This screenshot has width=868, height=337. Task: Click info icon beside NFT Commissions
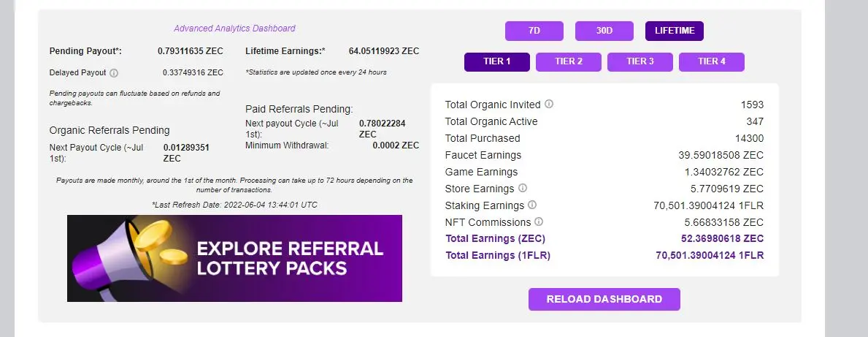pyautogui.click(x=539, y=221)
